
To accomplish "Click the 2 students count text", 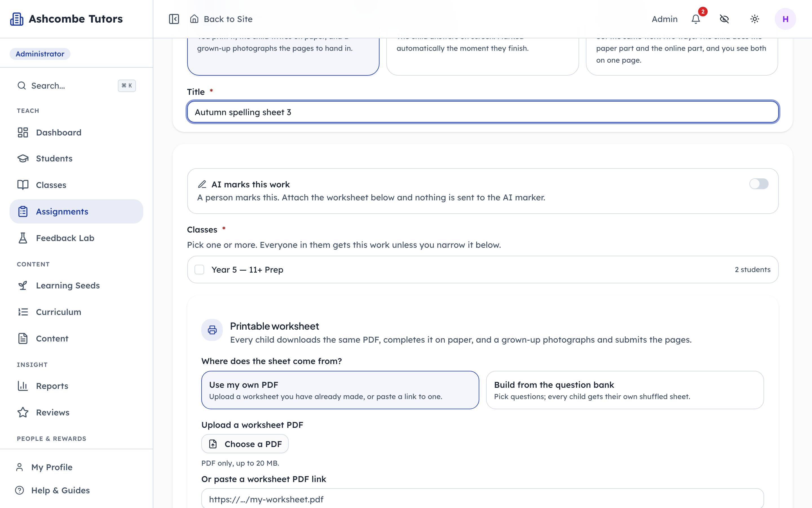I will point(752,270).
